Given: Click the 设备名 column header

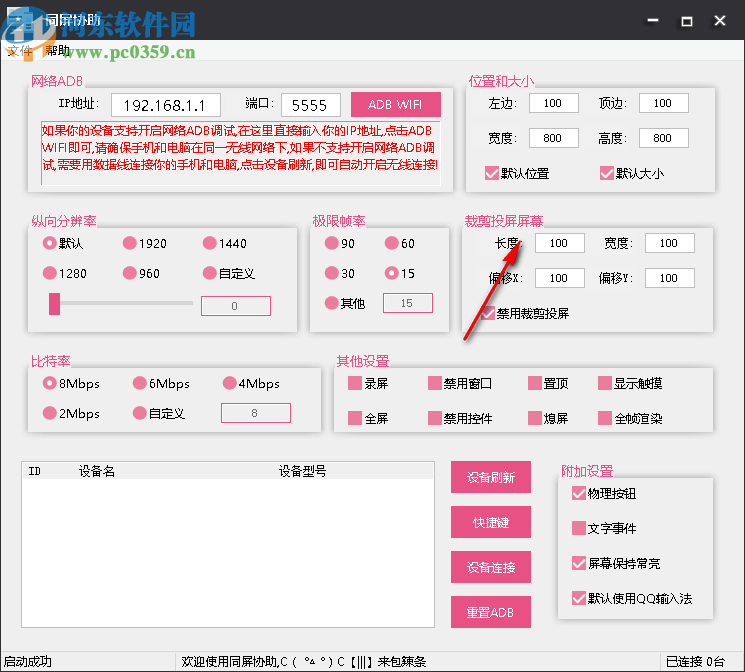Looking at the screenshot, I should click(96, 471).
